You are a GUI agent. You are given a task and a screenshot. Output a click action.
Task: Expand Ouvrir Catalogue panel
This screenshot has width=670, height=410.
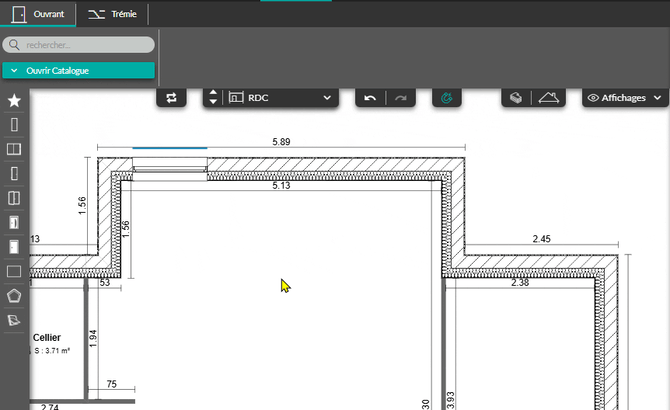click(x=79, y=70)
